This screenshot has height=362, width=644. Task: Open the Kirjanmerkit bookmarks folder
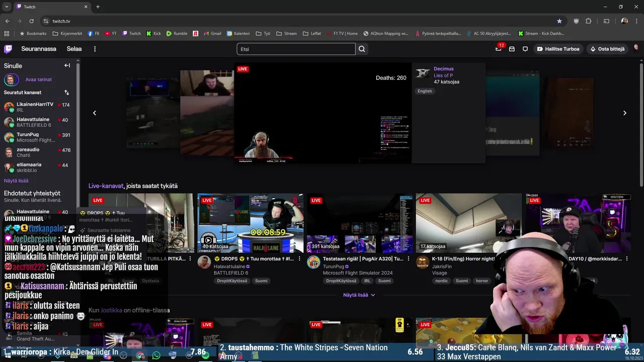click(x=67, y=34)
